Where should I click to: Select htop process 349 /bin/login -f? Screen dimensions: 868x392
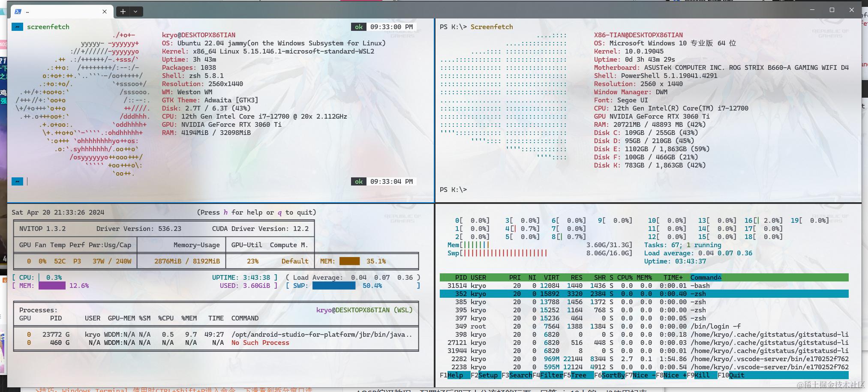coord(644,326)
